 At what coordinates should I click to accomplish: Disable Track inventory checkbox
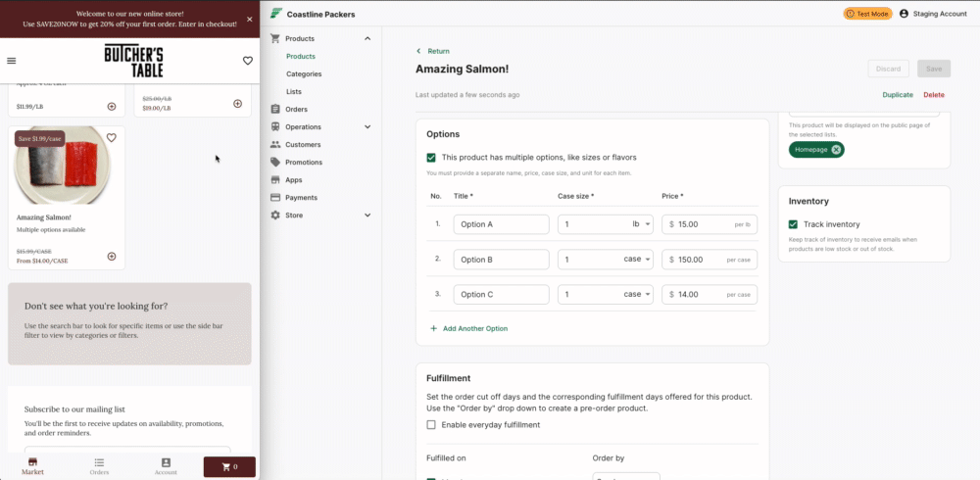(793, 224)
